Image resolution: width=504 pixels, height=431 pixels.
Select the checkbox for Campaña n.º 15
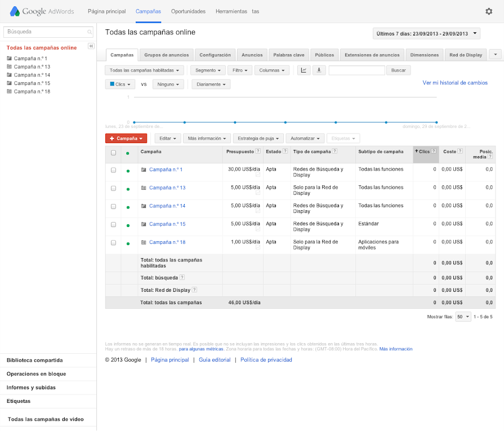(113, 225)
